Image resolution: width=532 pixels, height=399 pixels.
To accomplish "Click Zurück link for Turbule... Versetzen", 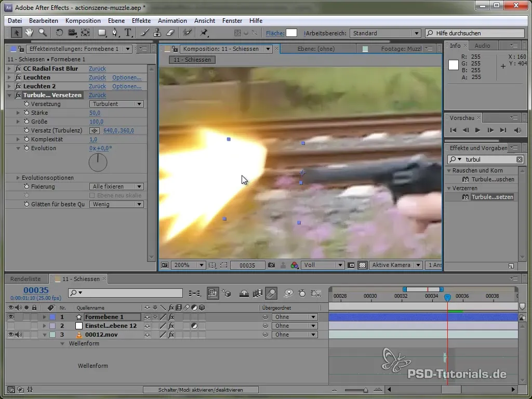I will click(97, 95).
